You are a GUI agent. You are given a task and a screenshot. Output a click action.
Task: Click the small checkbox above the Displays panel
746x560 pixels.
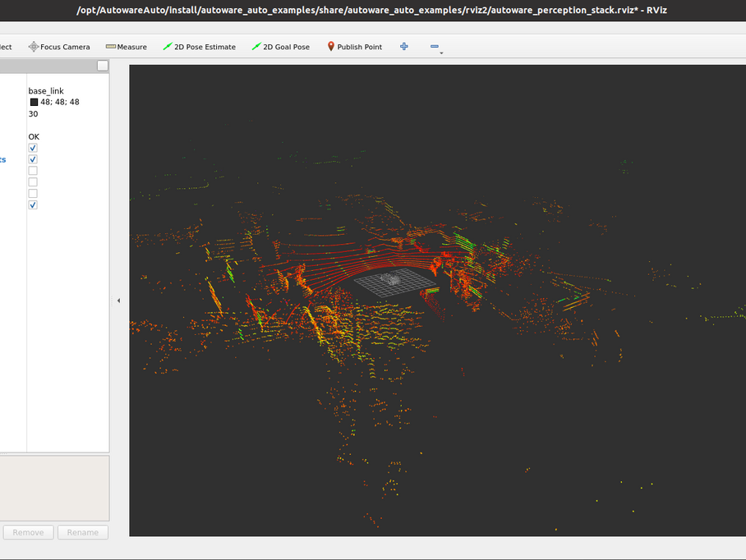pos(102,65)
